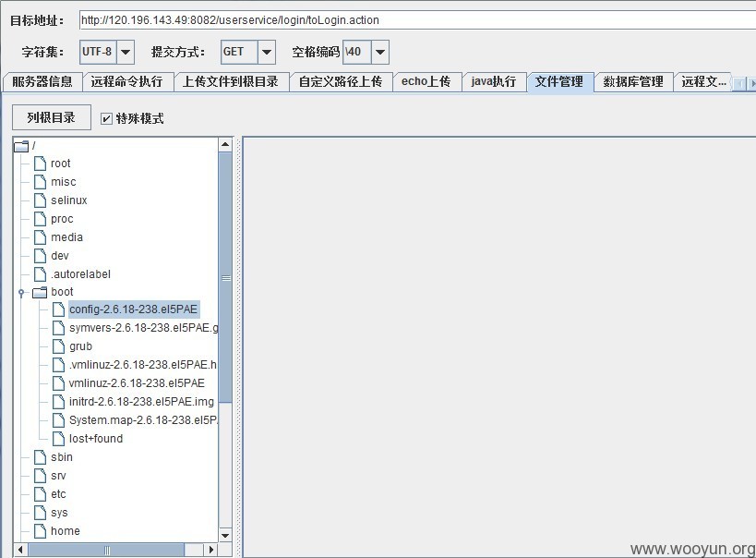Click the file icon beside config-2.6.18-238.el5PAE
756x558 pixels.
(x=58, y=309)
